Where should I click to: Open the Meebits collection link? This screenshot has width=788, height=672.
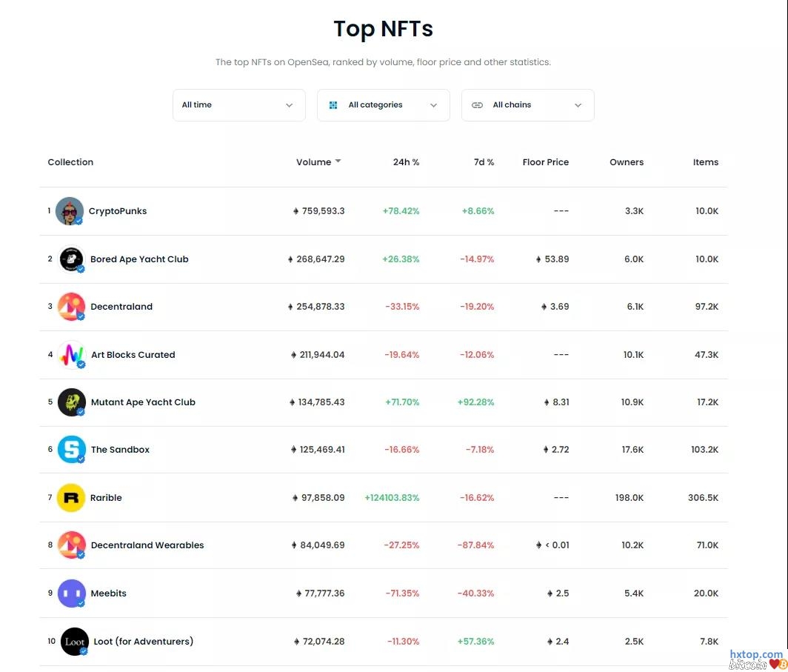coord(109,593)
